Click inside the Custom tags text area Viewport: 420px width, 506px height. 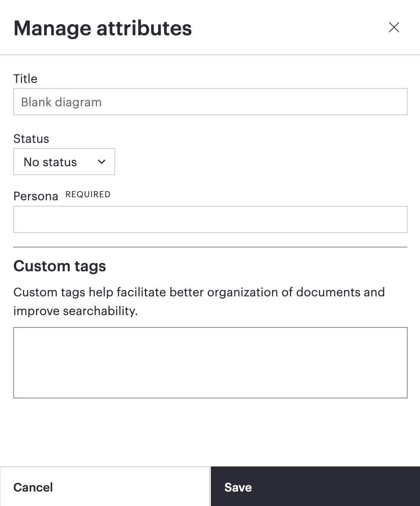(x=210, y=363)
